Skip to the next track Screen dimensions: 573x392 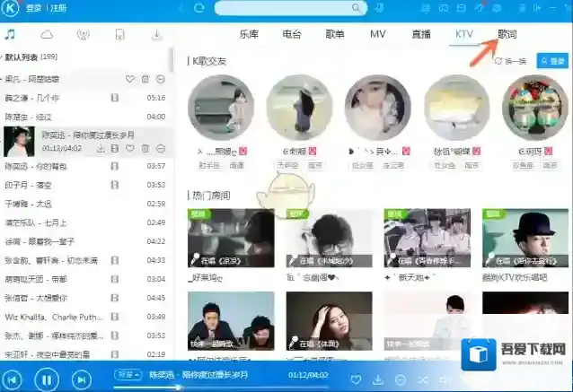pyautogui.click(x=82, y=380)
